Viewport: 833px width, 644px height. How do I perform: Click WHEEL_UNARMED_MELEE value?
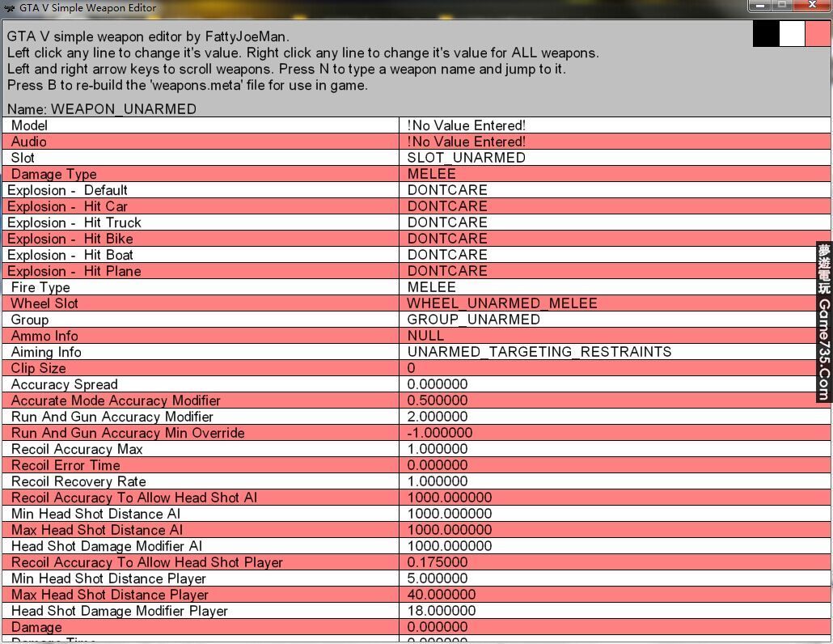[x=502, y=303]
